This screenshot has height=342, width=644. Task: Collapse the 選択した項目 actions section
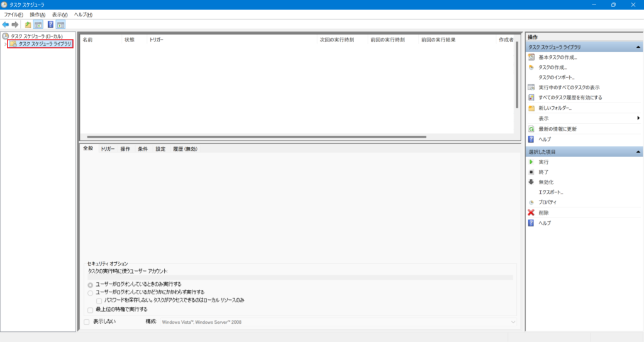pyautogui.click(x=638, y=152)
